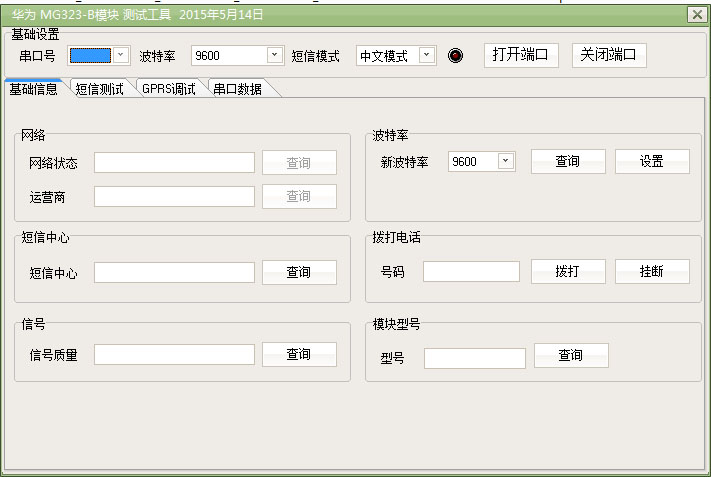Focus the 号码 phone number input field

click(x=471, y=272)
